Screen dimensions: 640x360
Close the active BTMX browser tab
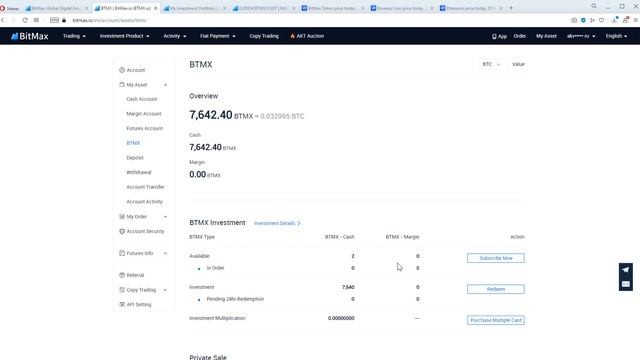click(x=156, y=8)
